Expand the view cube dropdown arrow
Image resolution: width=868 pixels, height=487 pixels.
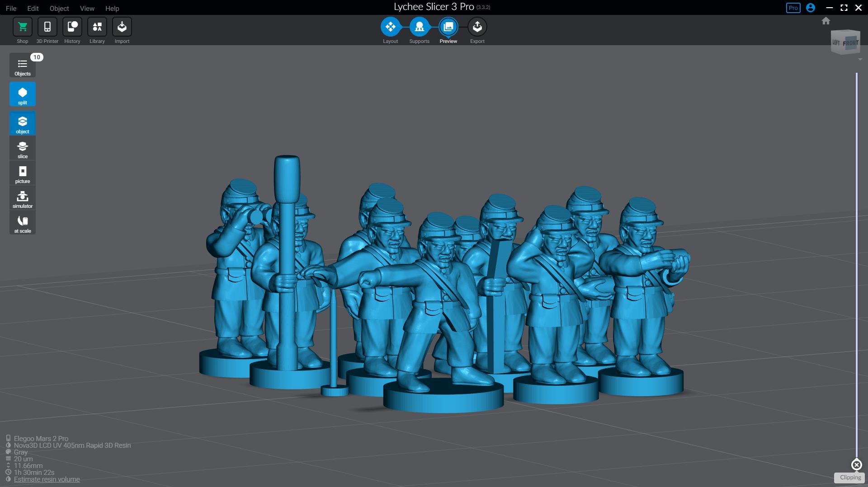click(860, 60)
